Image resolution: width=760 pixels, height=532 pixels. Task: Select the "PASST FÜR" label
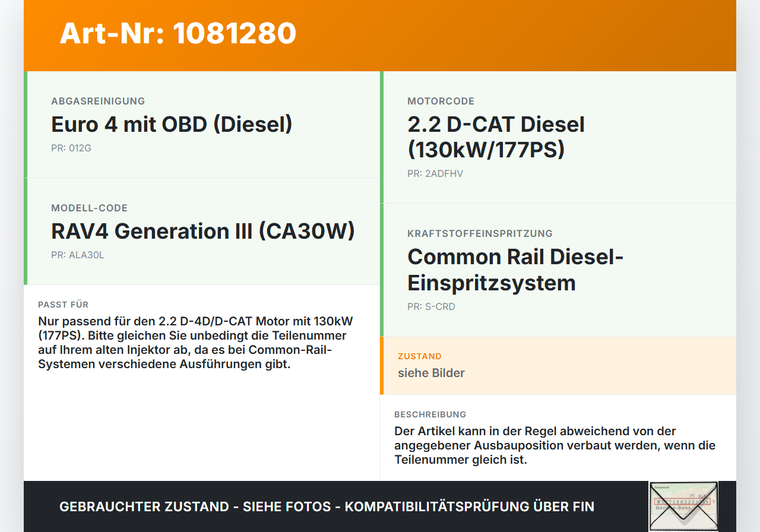pyautogui.click(x=63, y=305)
